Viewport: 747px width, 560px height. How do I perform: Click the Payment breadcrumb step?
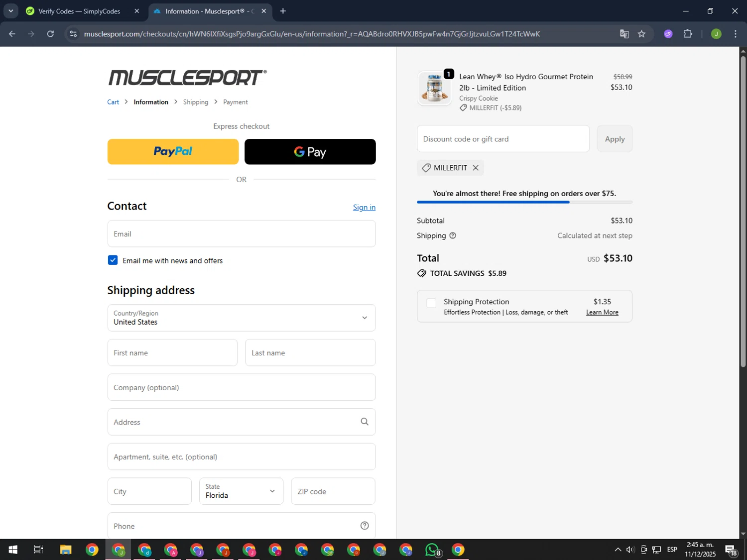pos(236,102)
